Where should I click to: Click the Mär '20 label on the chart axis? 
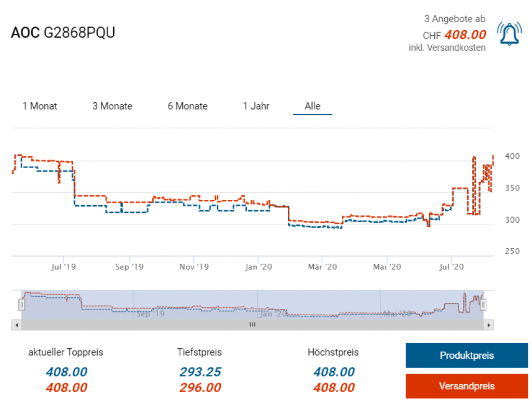322,267
